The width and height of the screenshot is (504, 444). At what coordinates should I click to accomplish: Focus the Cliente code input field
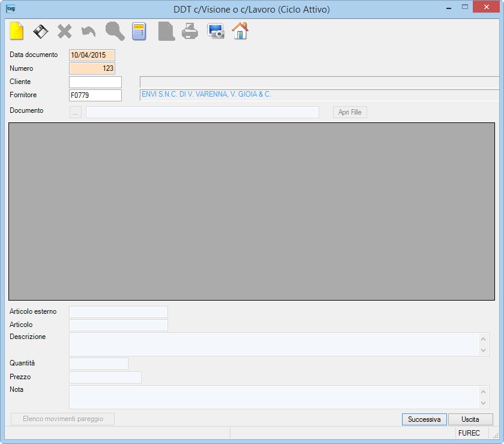95,82
